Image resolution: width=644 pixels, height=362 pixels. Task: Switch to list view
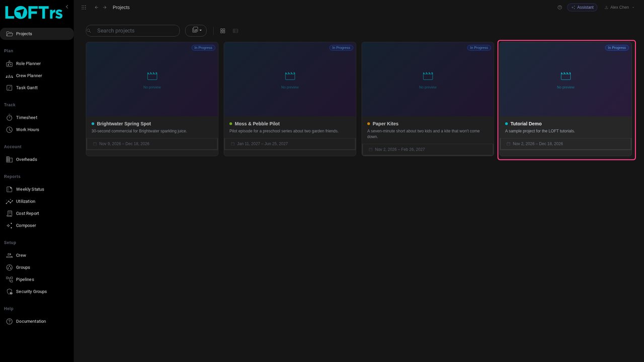click(x=235, y=31)
